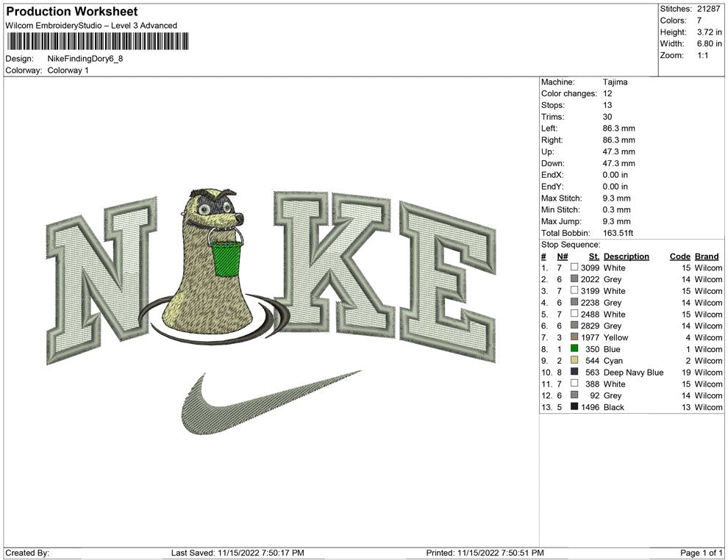Click the Height value 3.72 in

(709, 32)
